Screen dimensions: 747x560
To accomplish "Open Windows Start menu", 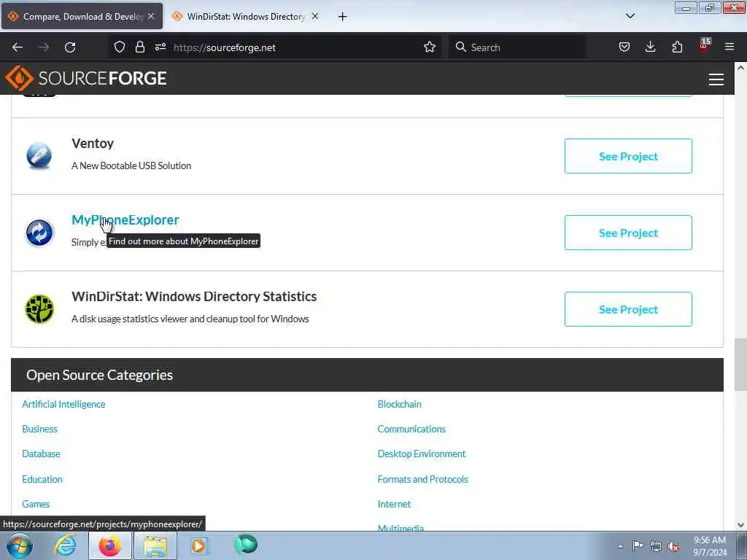I will coord(20,545).
